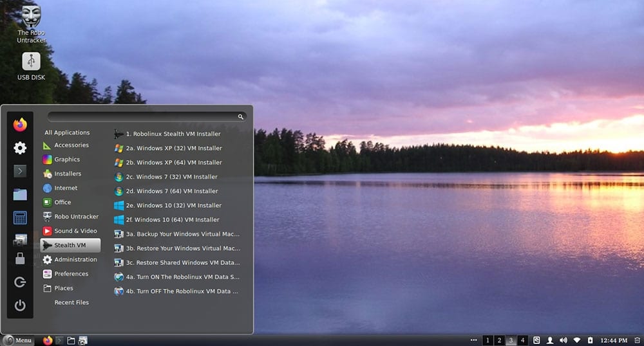Open Calculator icon in menu sidebar
Image resolution: width=644 pixels, height=346 pixels.
pyautogui.click(x=20, y=217)
